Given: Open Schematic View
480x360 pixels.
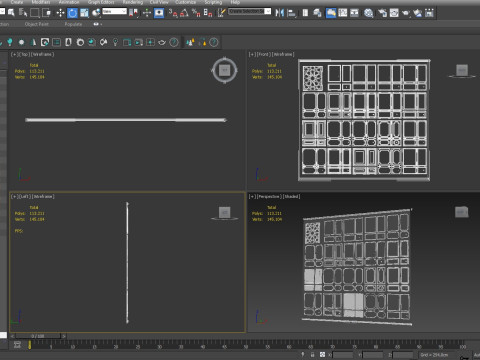Looking at the screenshot, I should point(354,13).
